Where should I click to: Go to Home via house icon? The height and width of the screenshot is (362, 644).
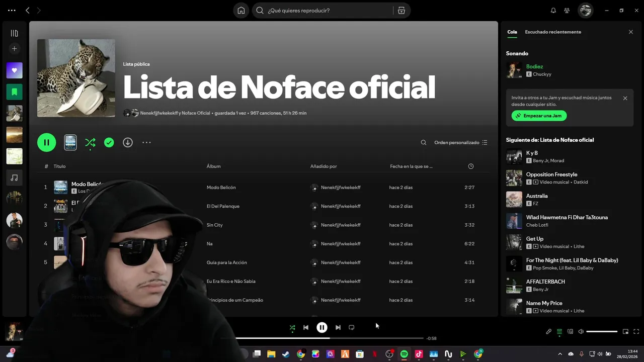click(241, 11)
